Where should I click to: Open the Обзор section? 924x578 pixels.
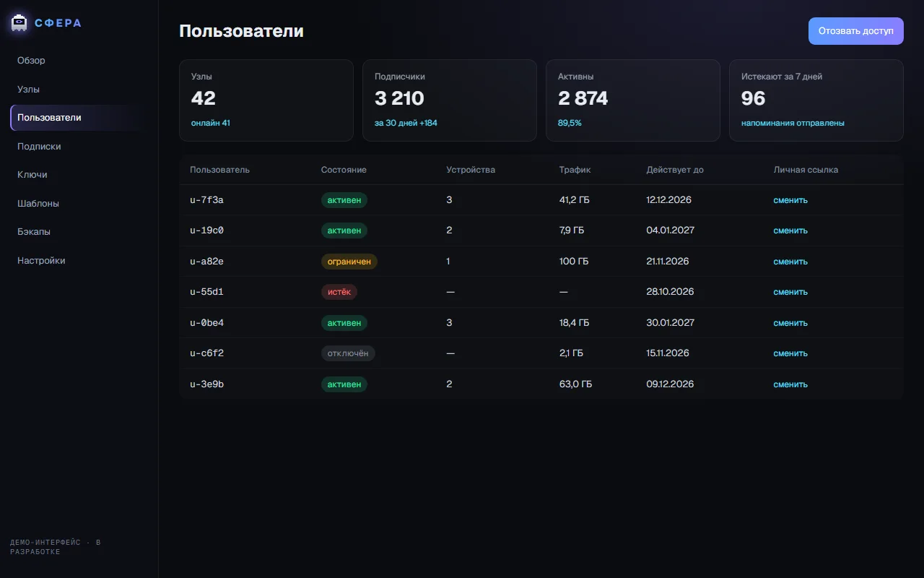[79, 61]
